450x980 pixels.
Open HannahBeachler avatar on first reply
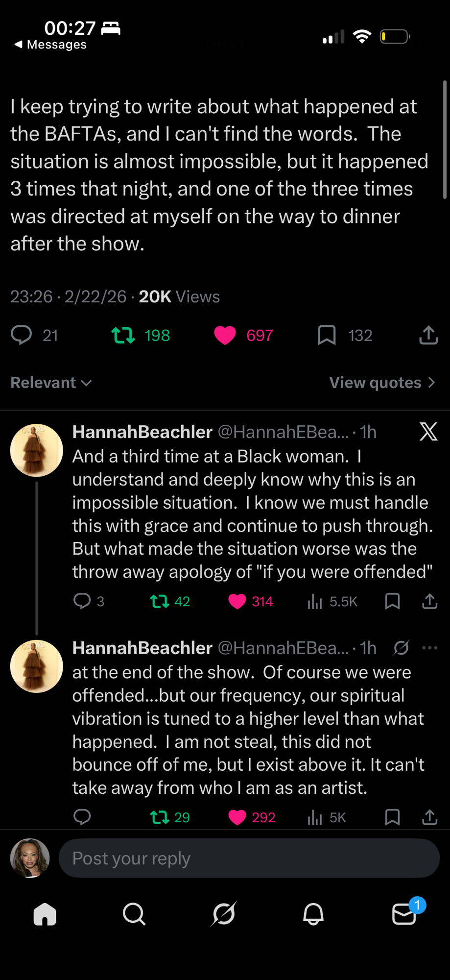click(x=37, y=450)
